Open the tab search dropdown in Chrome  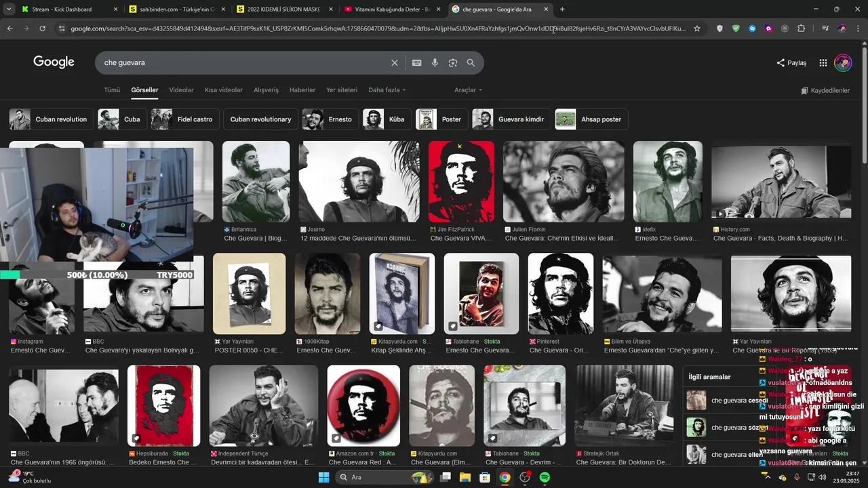click(9, 9)
